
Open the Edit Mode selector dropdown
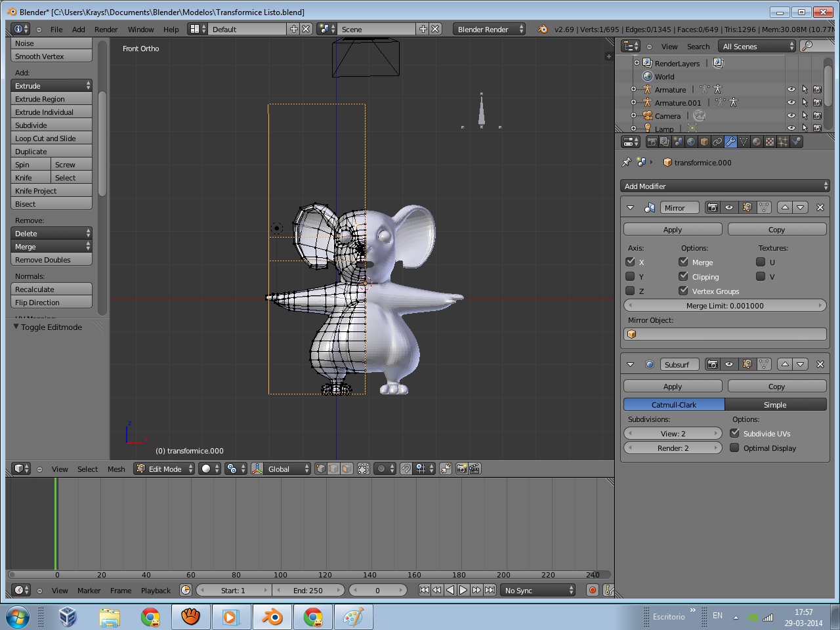164,469
